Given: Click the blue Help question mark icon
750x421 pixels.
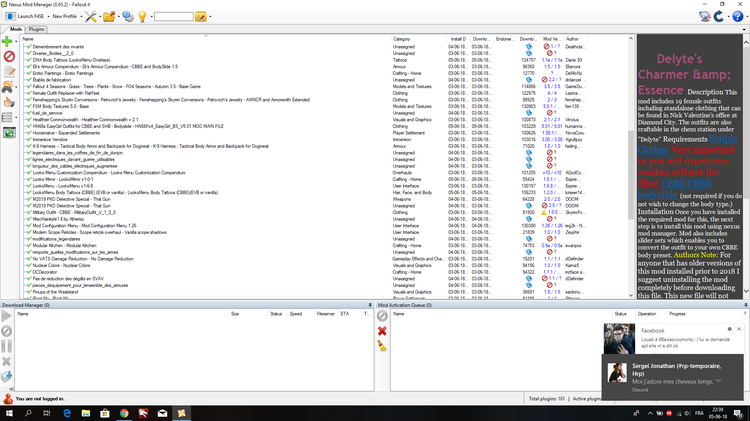Looking at the screenshot, I should (738, 17).
